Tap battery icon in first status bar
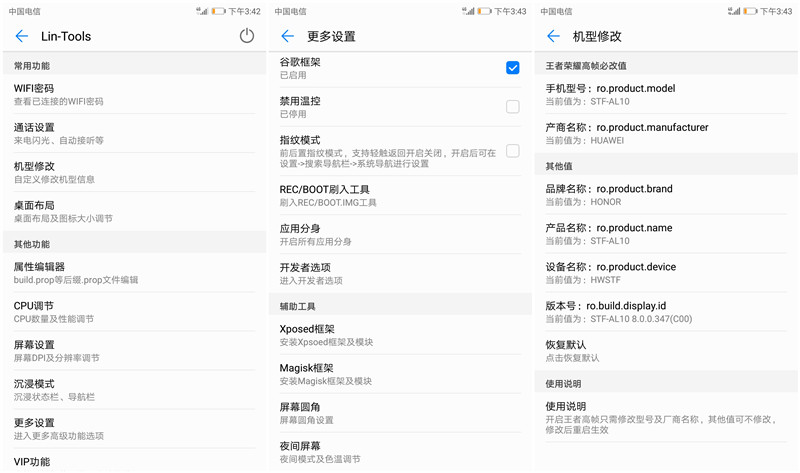The width and height of the screenshot is (800, 473). pos(218,11)
